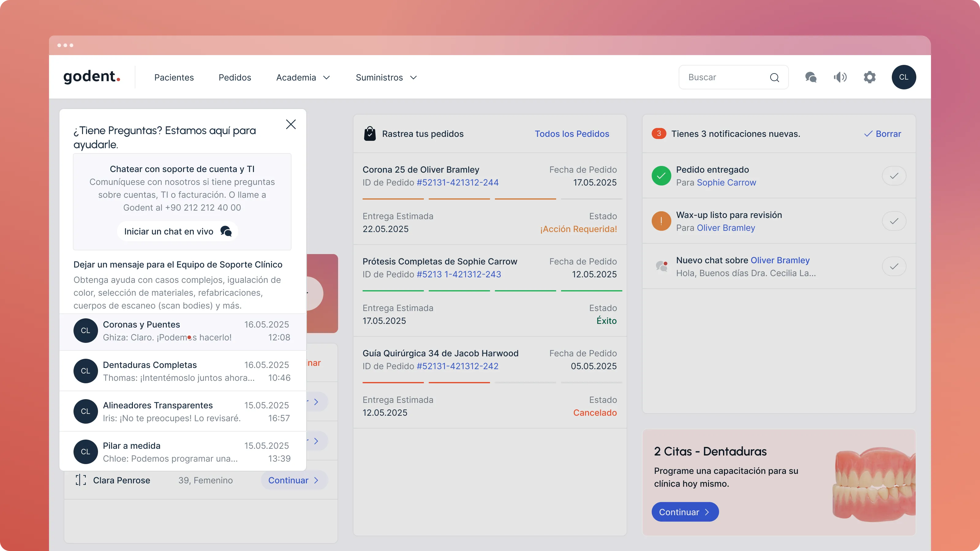This screenshot has height=551, width=980.
Task: Mark Pedido entregado notification as read
Action: (894, 176)
